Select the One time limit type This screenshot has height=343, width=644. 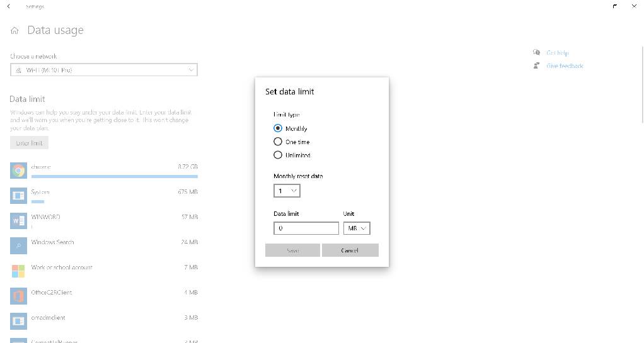(278, 142)
